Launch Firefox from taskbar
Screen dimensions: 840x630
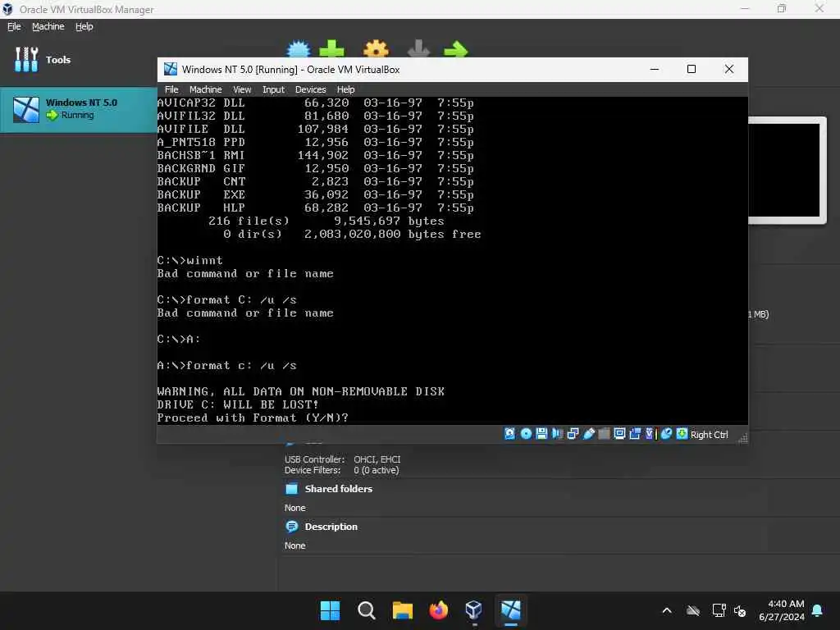pos(439,610)
